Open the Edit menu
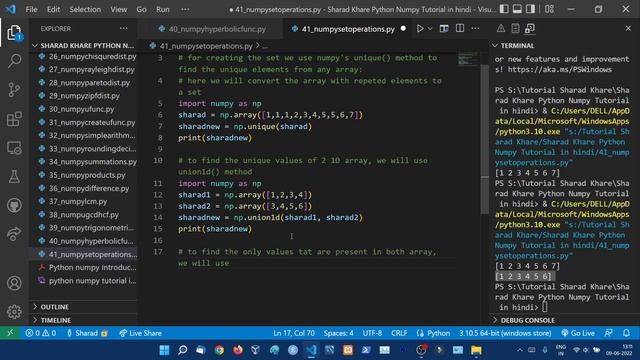640x360 pixels. tap(53, 9)
